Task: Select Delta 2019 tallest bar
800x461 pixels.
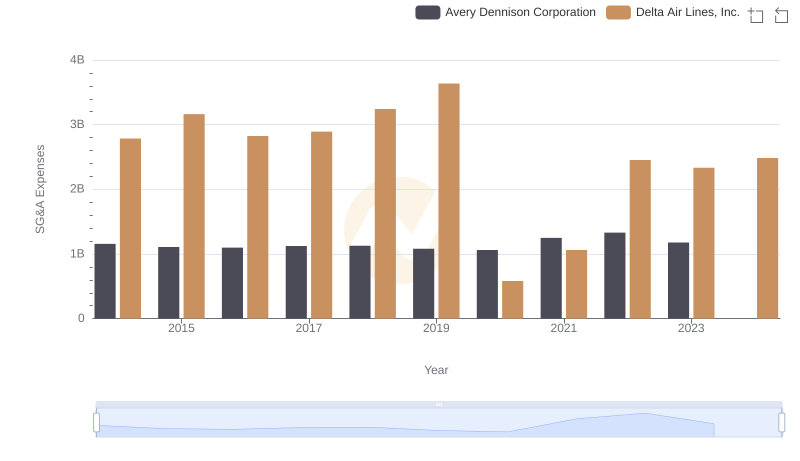Action: pyautogui.click(x=449, y=201)
